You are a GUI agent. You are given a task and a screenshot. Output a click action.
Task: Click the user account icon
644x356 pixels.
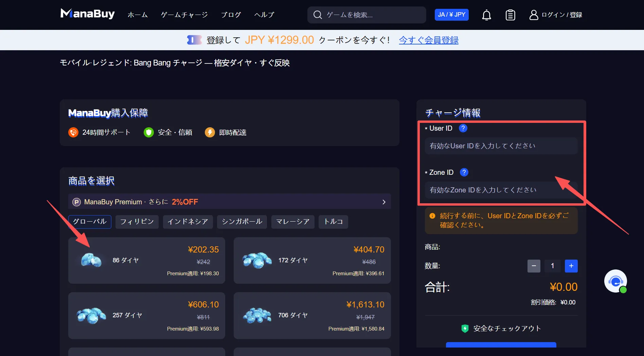coord(534,15)
